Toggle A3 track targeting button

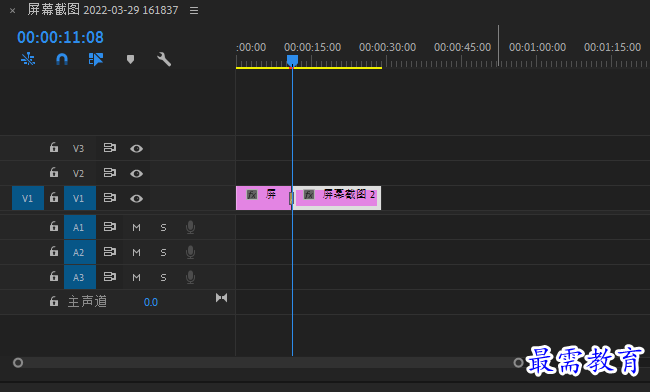point(80,277)
